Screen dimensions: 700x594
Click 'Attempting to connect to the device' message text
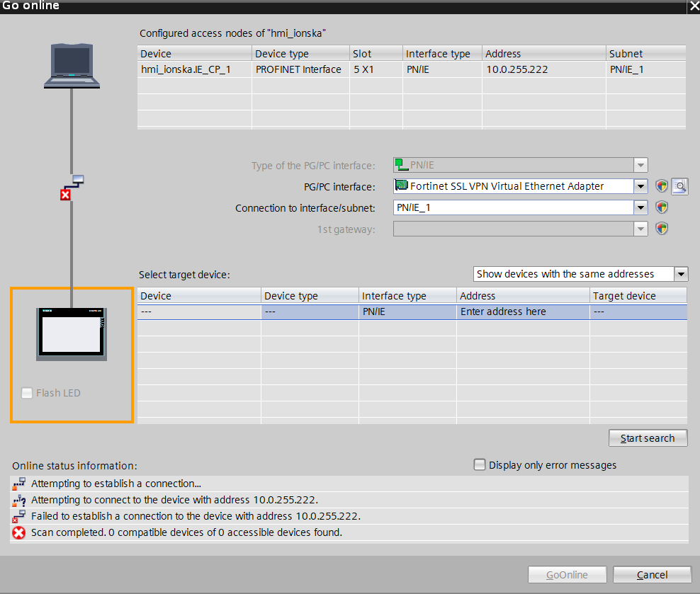pos(174,500)
